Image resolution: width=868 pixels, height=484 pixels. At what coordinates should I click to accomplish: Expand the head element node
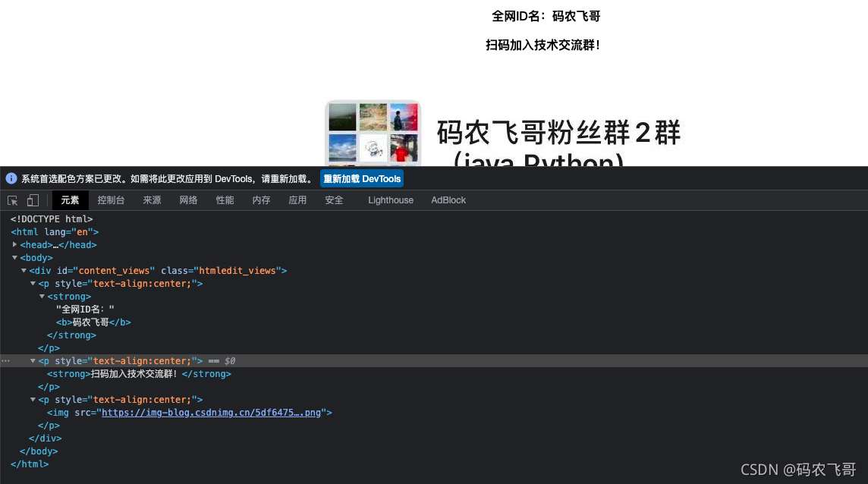pos(14,244)
